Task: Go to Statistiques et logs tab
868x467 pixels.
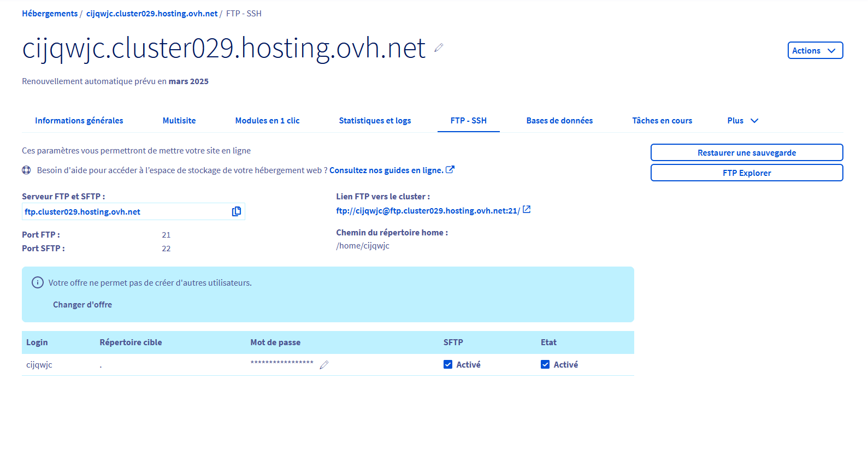Action: pos(375,121)
